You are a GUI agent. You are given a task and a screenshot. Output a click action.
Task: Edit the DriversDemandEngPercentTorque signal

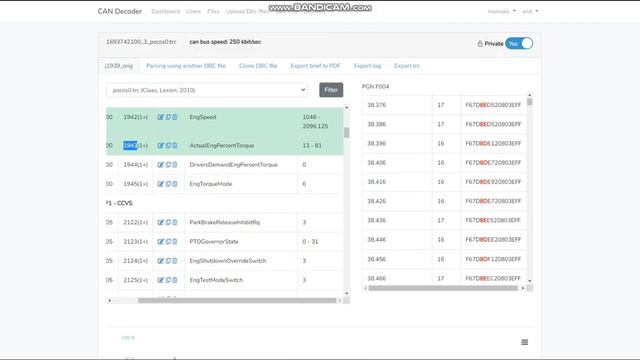click(x=160, y=165)
